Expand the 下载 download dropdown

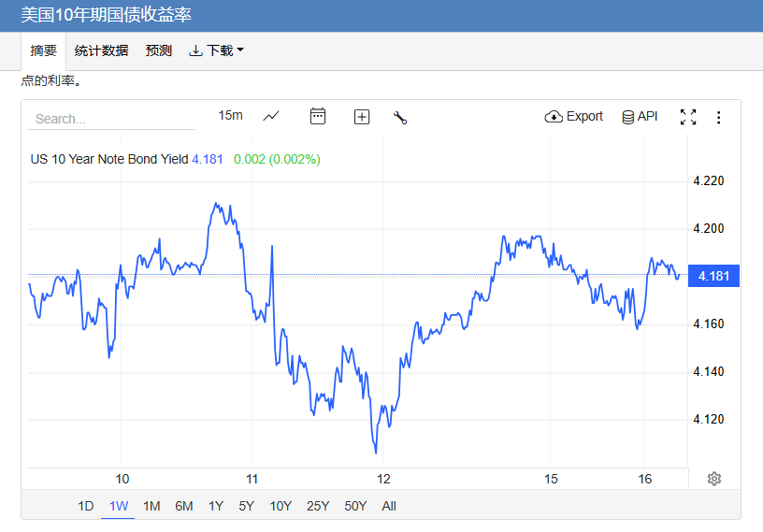click(x=216, y=50)
